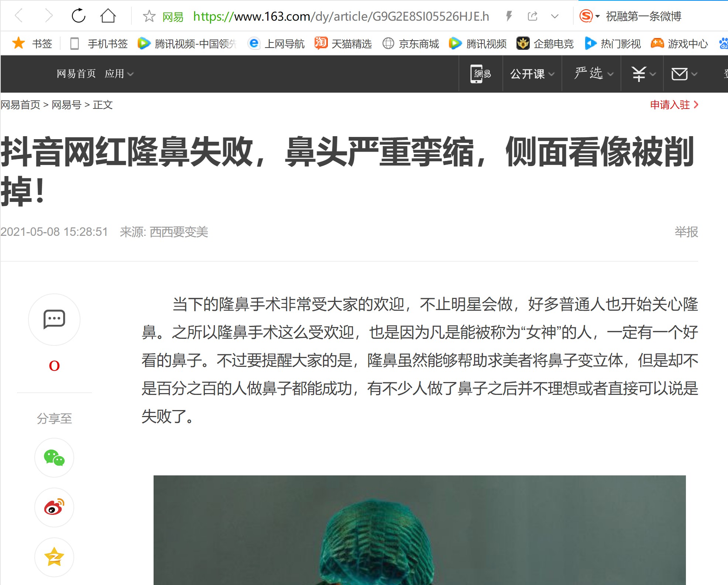Expand the 应用 dropdown menu

coord(119,74)
